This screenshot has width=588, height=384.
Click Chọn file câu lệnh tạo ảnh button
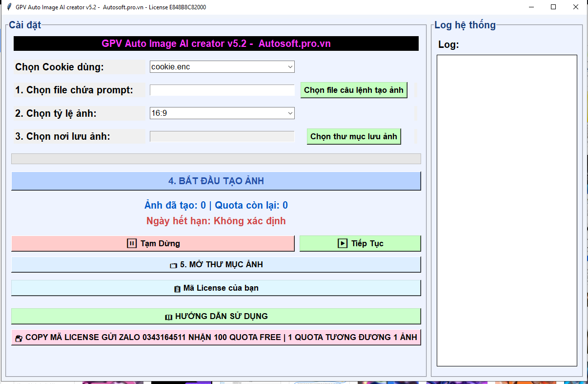(x=354, y=90)
